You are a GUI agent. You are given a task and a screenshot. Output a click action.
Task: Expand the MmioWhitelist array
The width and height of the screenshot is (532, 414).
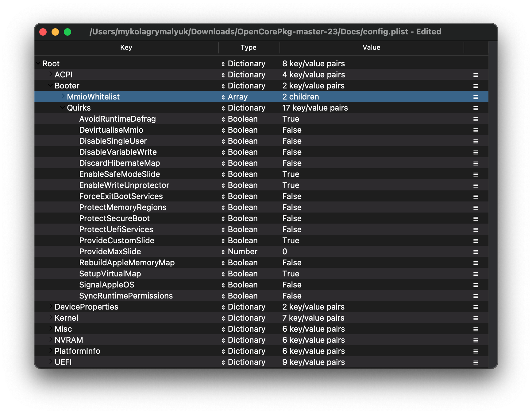(63, 96)
